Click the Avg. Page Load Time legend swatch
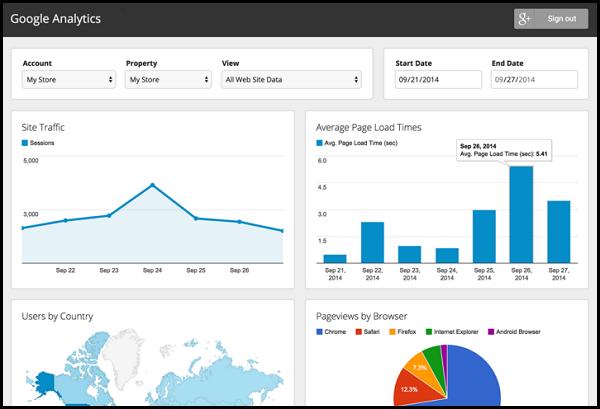Screen dimensions: 600x409 (319, 143)
